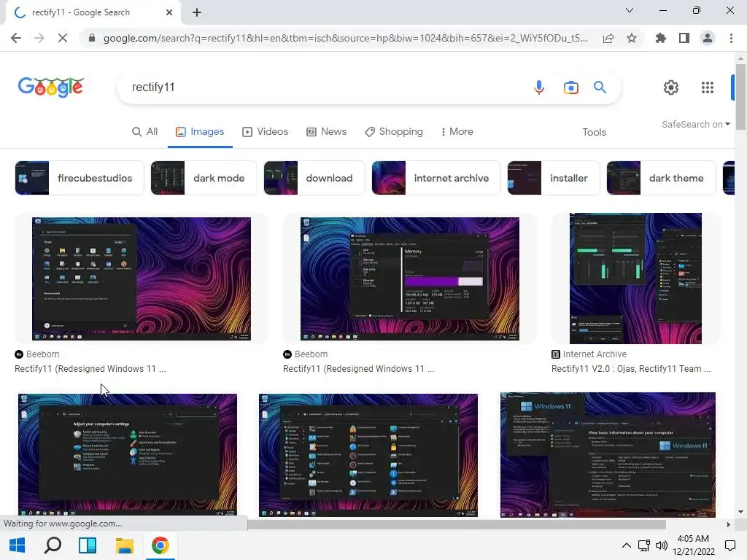Open the Windows 11 system info thumbnail
The image size is (747, 560).
tap(608, 455)
